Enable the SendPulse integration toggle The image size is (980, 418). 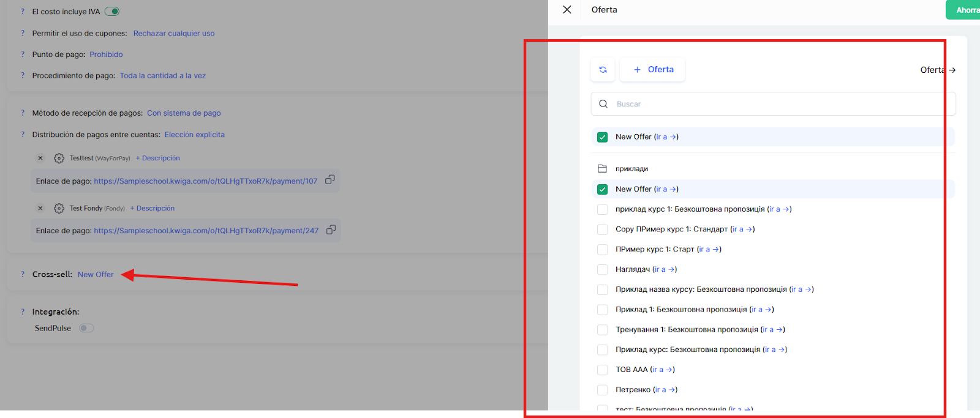coord(86,329)
